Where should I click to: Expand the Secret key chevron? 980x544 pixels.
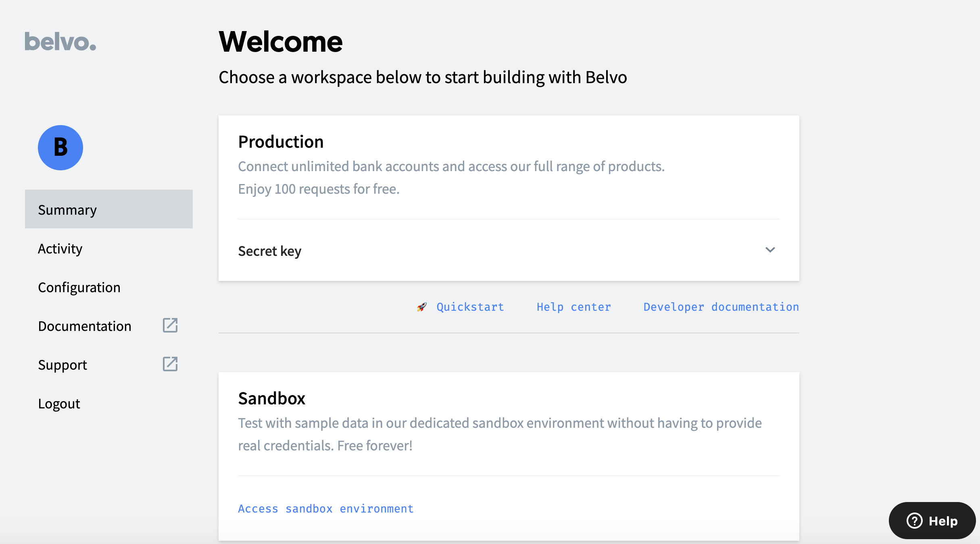click(770, 250)
